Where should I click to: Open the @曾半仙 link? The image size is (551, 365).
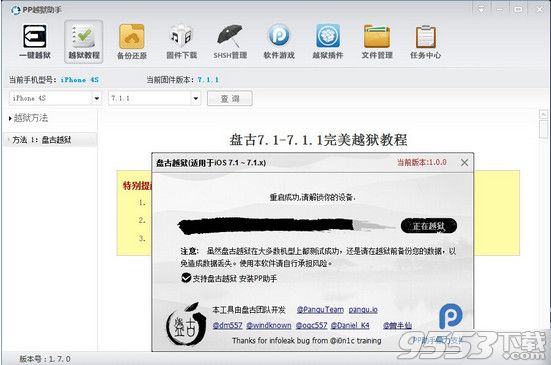397,325
